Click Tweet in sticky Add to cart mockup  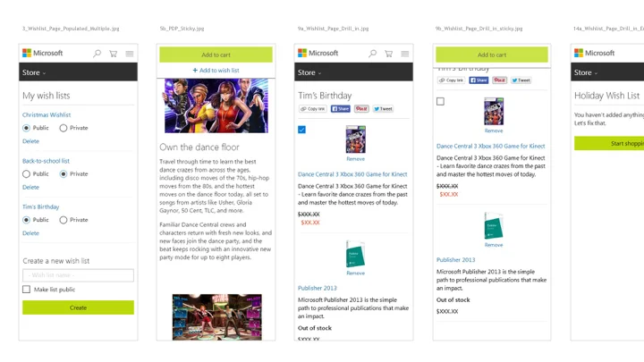(521, 80)
